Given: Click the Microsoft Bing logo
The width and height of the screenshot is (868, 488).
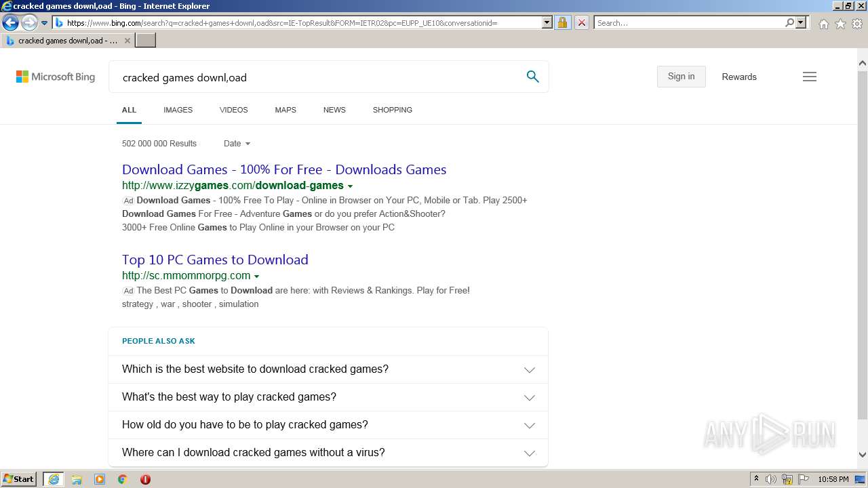Looking at the screenshot, I should (56, 77).
